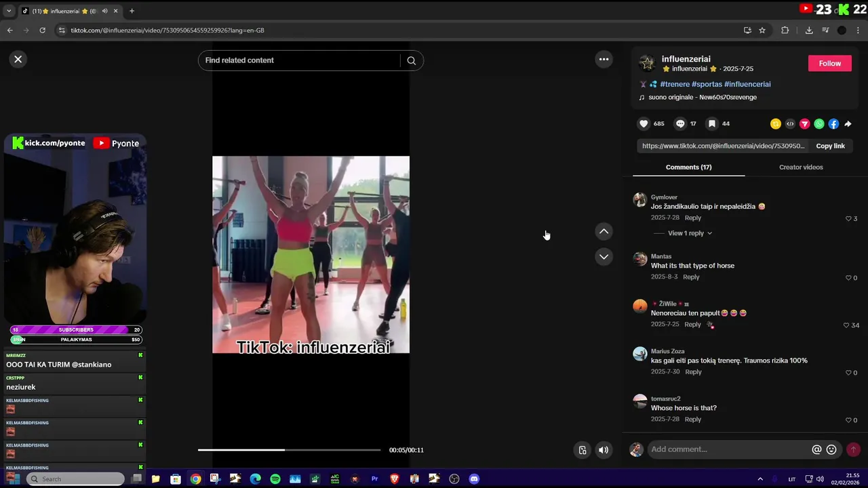Go to the next video with down chevron
868x488 pixels.
[604, 257]
